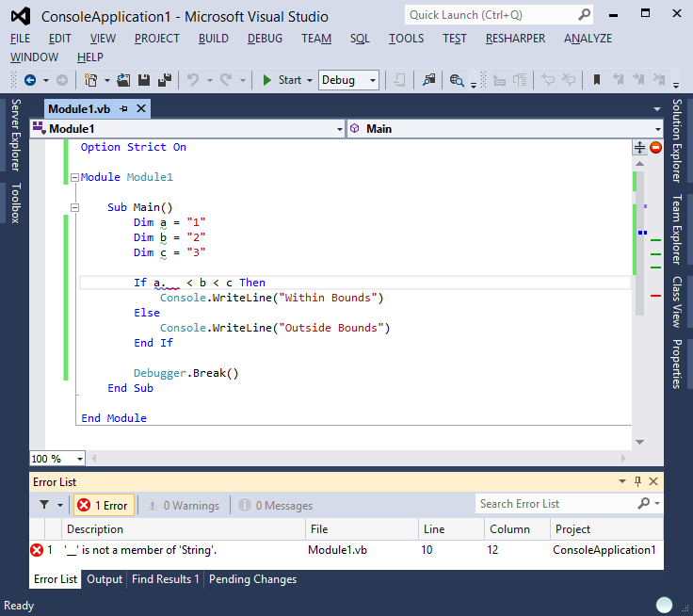The width and height of the screenshot is (693, 616).
Task: Click the Navigate Forward arrow icon
Action: (x=62, y=80)
